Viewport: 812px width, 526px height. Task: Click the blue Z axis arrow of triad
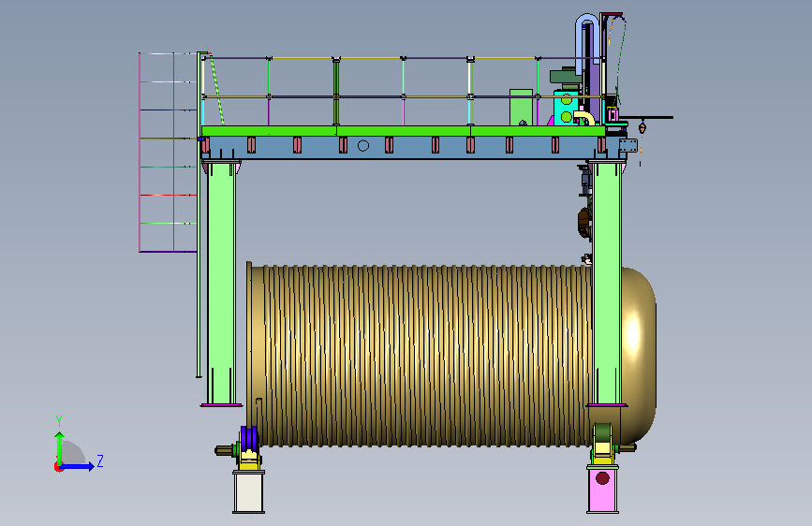click(78, 466)
